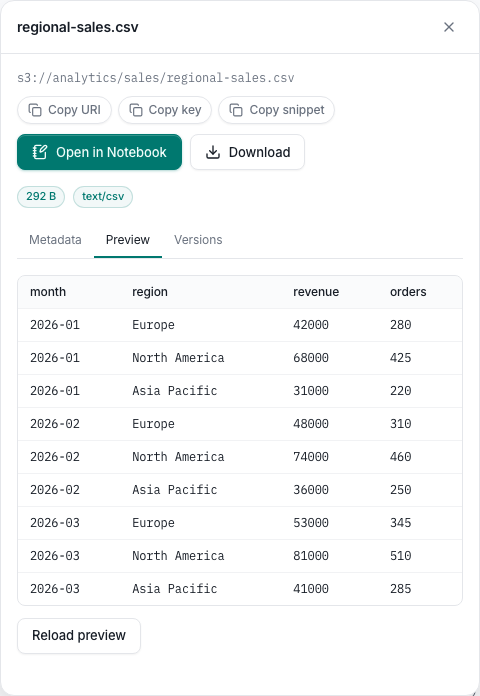Click Europe in the 42000 revenue row
Viewport: 480px width, 696px height.
coord(153,325)
